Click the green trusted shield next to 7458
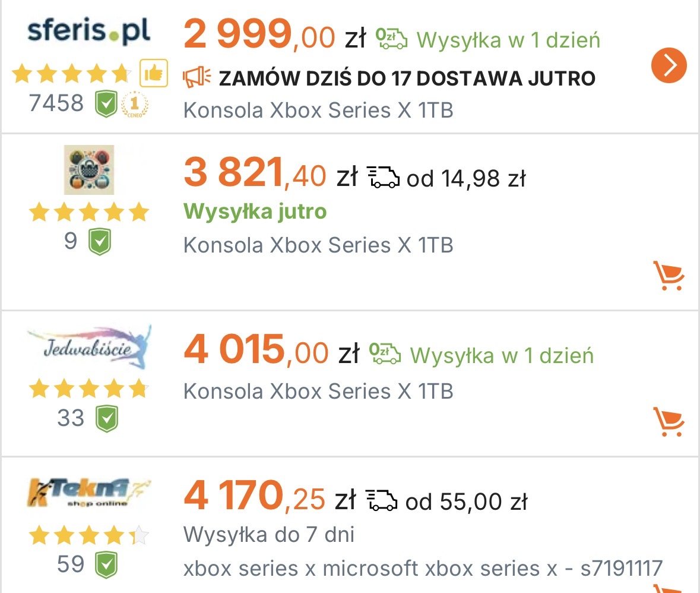700x593 pixels. click(x=106, y=105)
